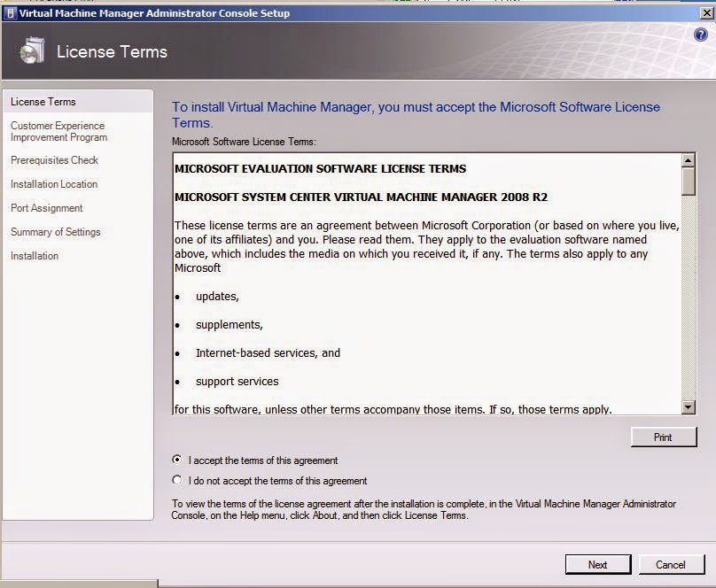Viewport: 716px width, 588px height.
Task: Click the 'updates,' bullet text
Action: tap(217, 297)
